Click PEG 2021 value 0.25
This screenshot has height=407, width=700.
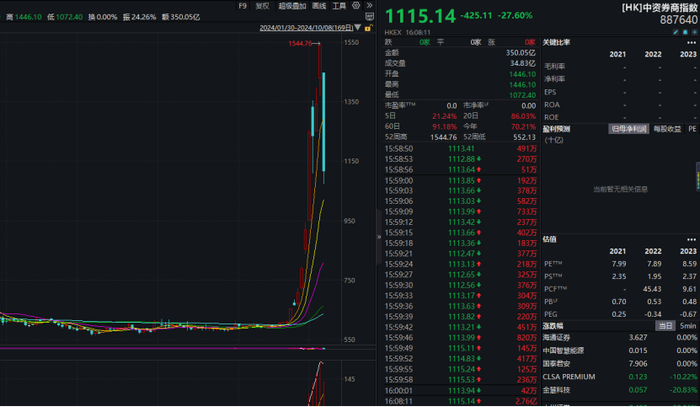[619, 314]
